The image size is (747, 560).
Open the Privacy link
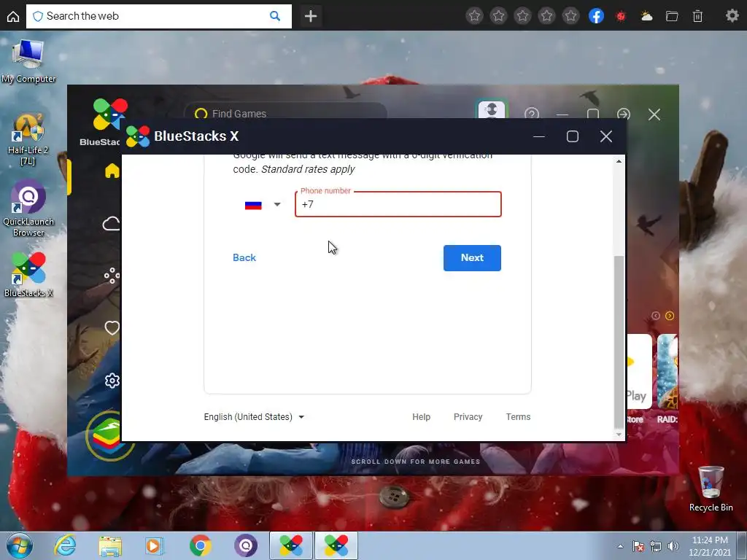click(468, 416)
